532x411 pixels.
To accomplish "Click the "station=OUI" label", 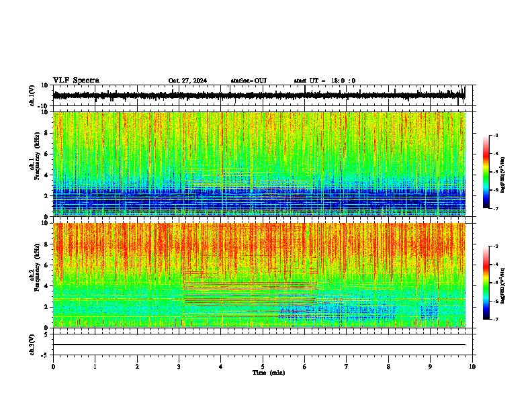I will pos(249,81).
